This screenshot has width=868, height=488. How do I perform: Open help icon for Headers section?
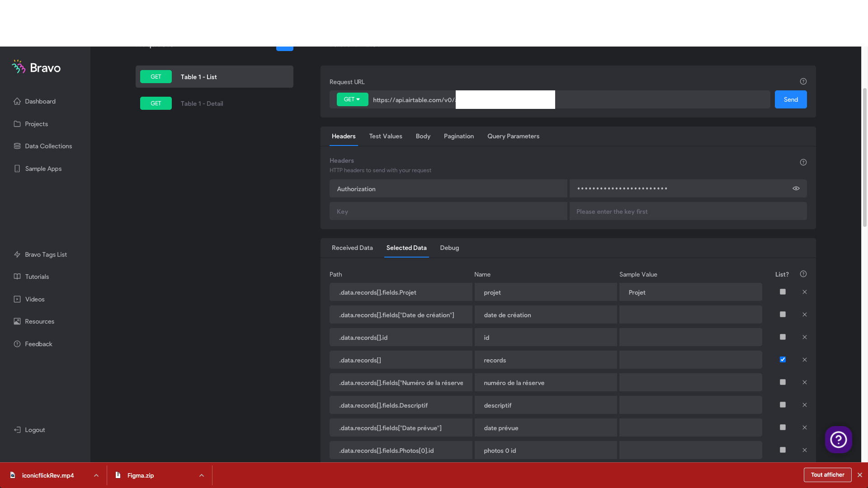[x=803, y=162]
